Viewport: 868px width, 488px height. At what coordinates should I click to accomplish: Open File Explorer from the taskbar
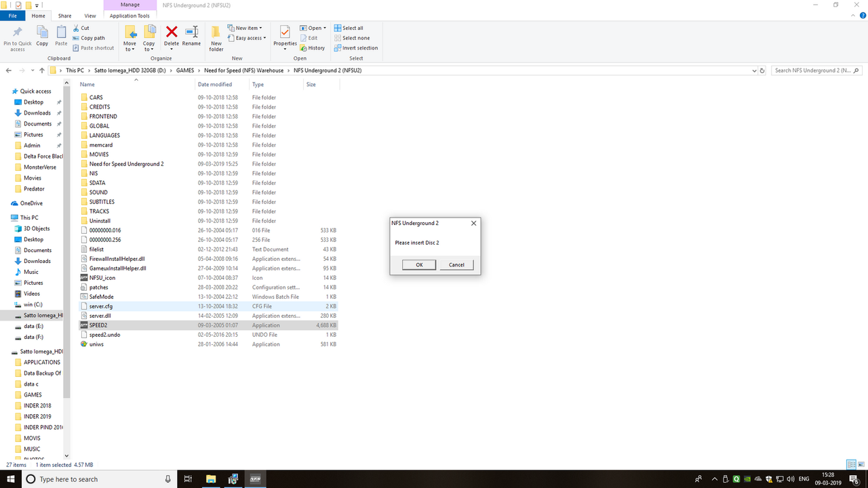click(x=210, y=479)
